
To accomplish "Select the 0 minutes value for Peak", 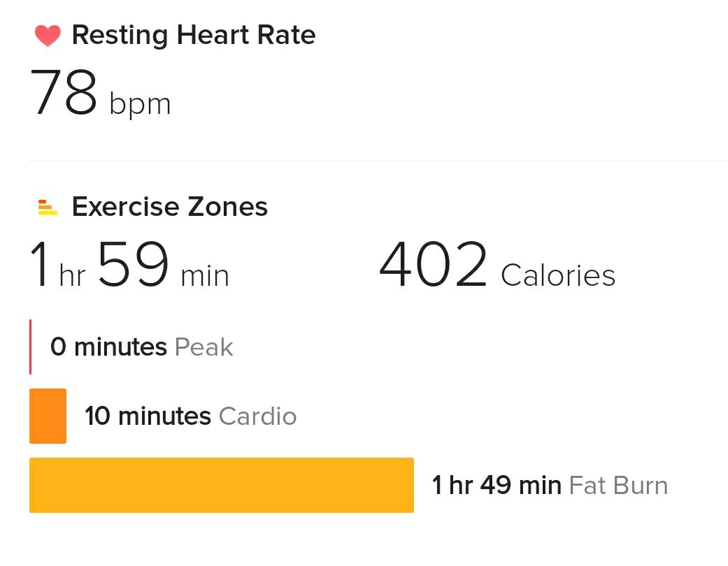I will (x=108, y=347).
